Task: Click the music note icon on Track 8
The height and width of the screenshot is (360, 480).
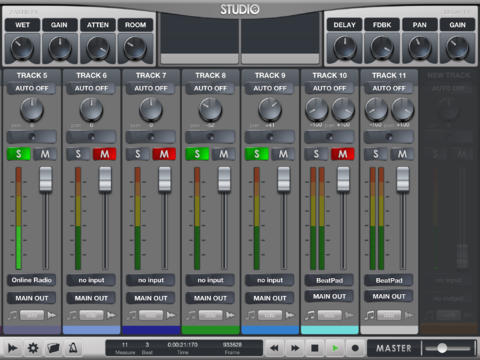Action: (191, 315)
